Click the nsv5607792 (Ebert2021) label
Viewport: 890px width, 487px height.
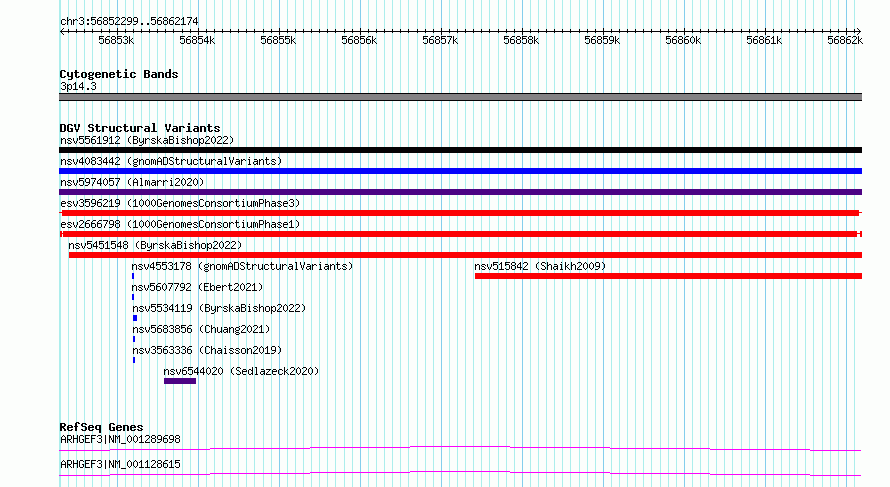[198, 287]
